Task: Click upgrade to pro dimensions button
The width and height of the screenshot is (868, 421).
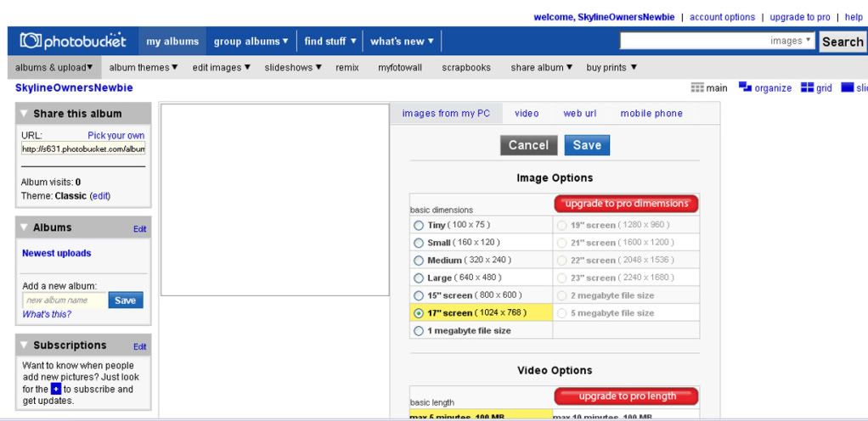Action: click(x=626, y=204)
